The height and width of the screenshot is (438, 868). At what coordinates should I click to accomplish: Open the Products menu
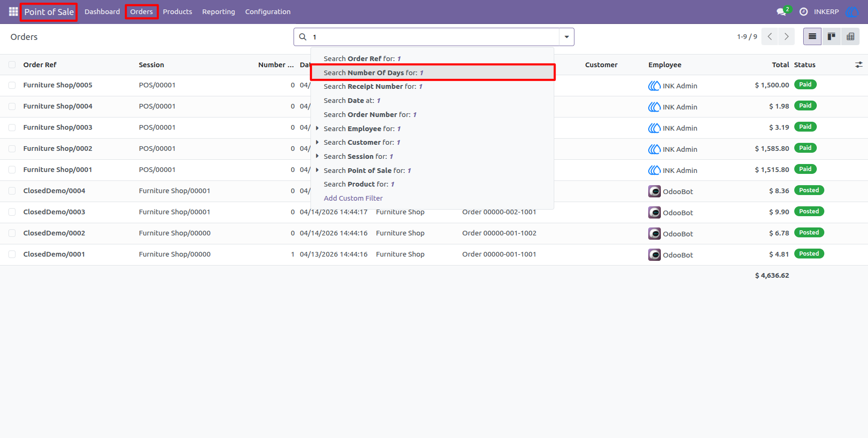(178, 12)
